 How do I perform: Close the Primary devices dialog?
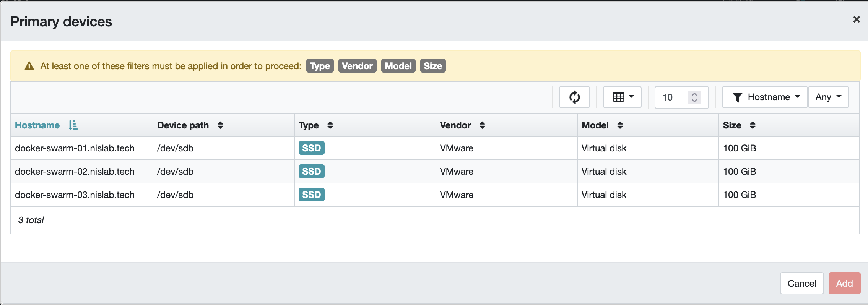(x=856, y=19)
